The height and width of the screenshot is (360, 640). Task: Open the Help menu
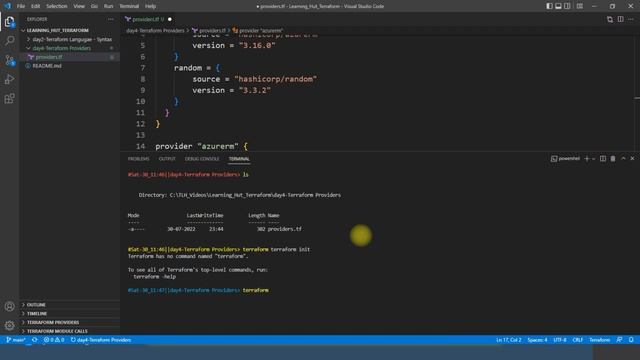pos(150,6)
